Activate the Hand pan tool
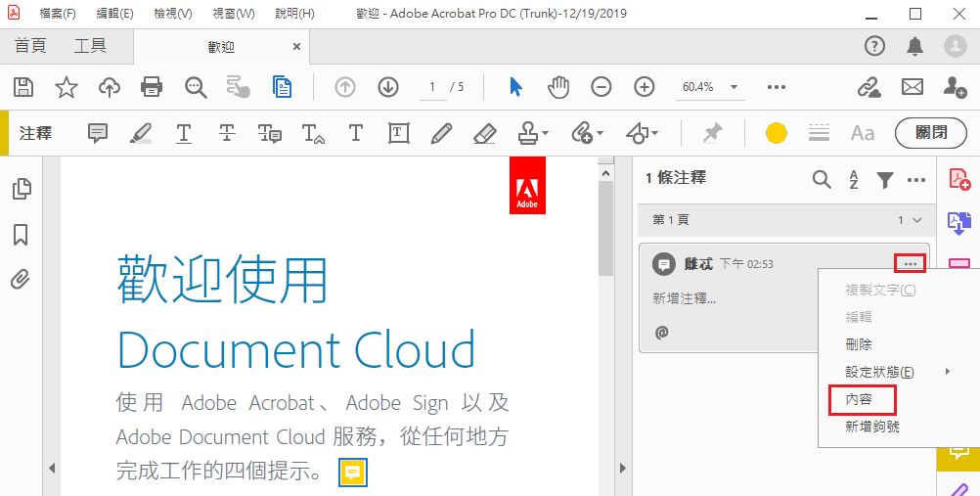 point(558,87)
